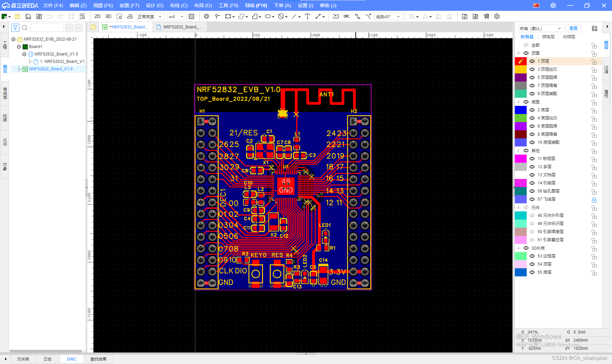The height and width of the screenshot is (364, 612).
Task: Hide the 3 顶层丝印 layer
Action: coord(532,69)
